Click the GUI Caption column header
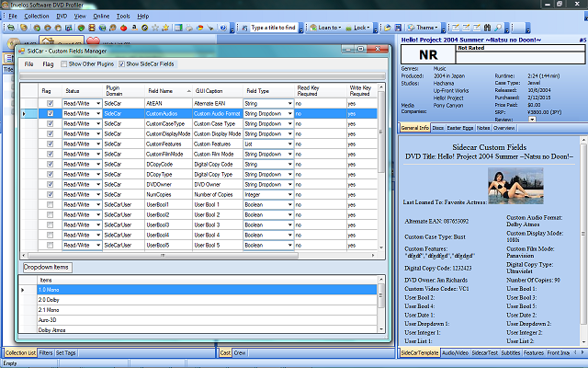Viewport: 588px width, 368px height. coord(218,91)
